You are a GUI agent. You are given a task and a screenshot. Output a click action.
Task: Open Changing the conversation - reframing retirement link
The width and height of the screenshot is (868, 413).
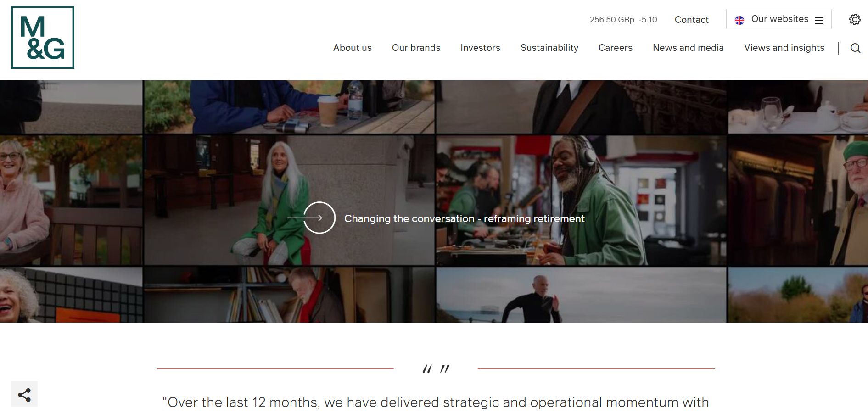[x=464, y=218]
